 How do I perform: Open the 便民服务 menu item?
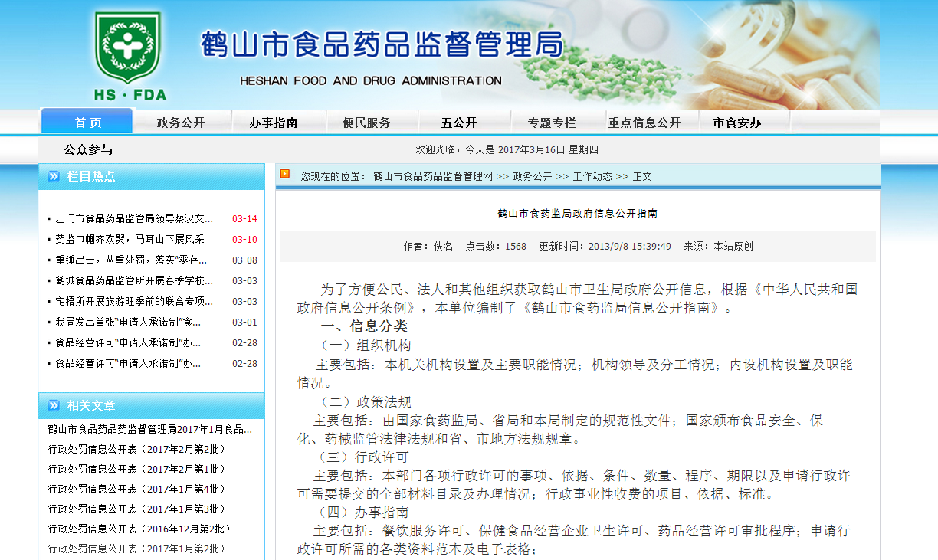click(x=366, y=123)
